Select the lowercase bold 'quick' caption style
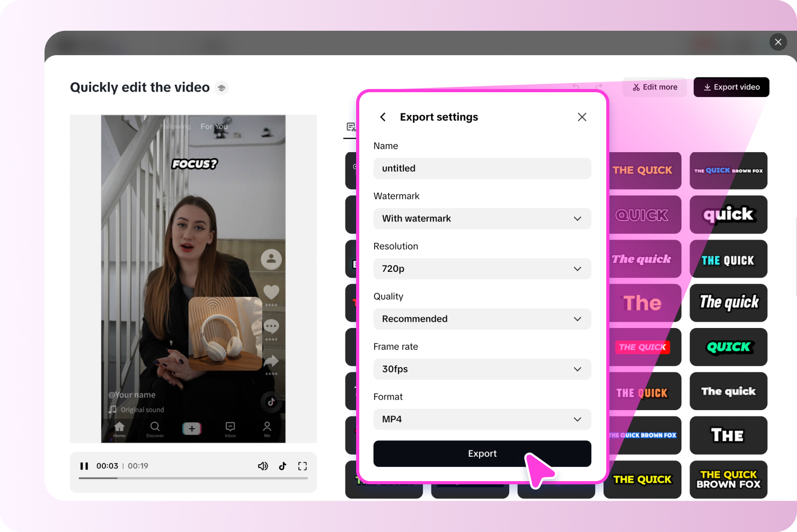This screenshot has height=532, width=797. [729, 215]
